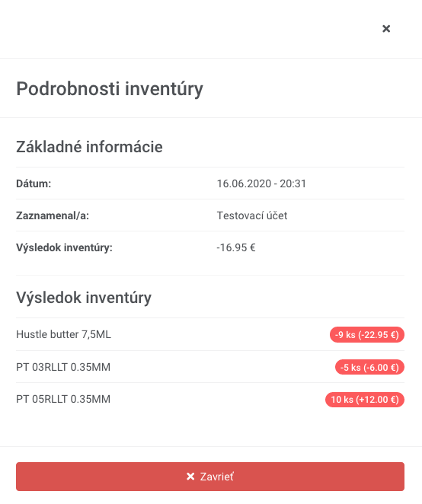422x504 pixels.
Task: Select the -9 ks (-22.95 €) badge
Action: [x=366, y=335]
